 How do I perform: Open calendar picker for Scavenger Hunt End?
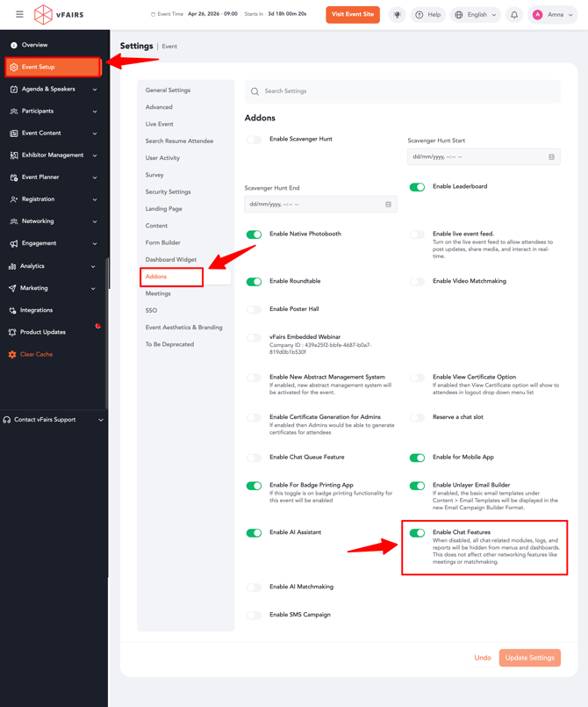tap(388, 205)
